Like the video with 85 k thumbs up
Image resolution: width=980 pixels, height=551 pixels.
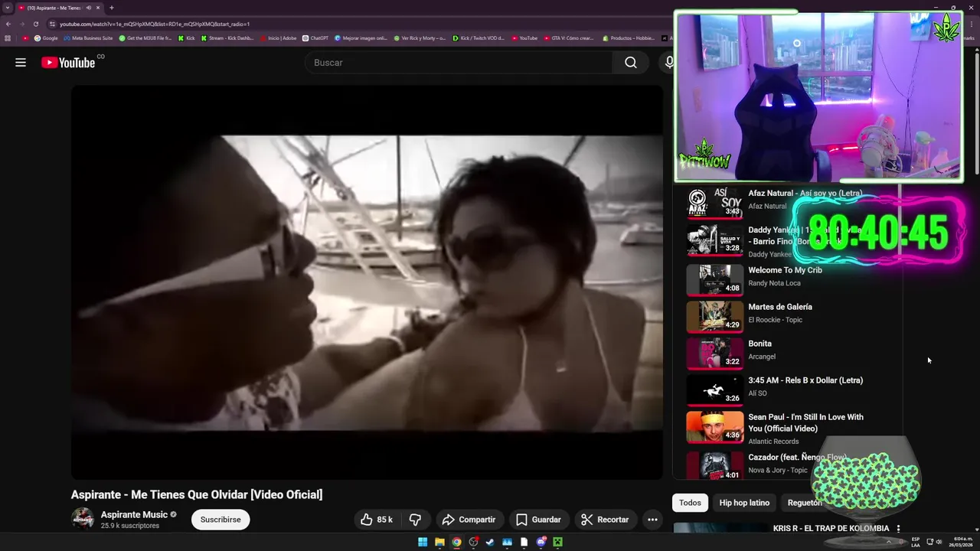pyautogui.click(x=376, y=520)
